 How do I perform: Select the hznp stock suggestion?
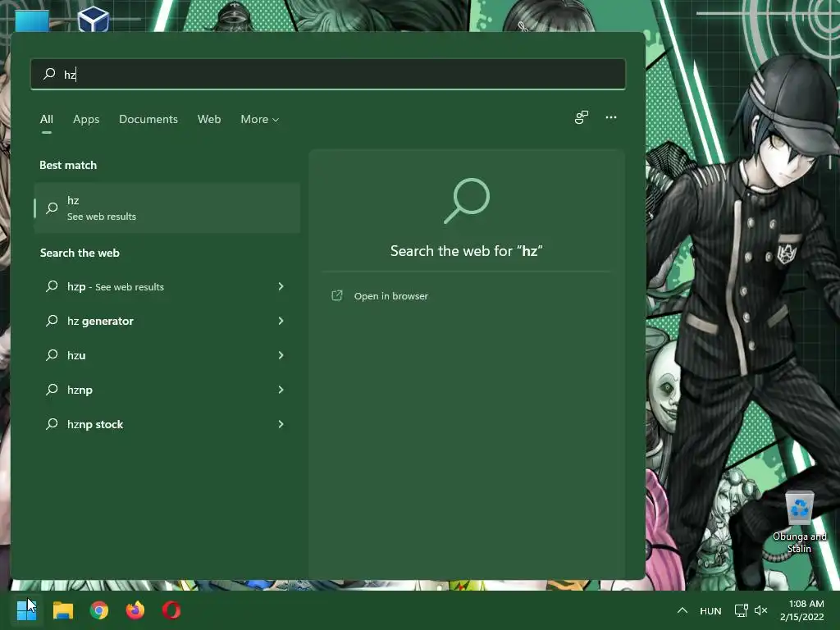[167, 424]
